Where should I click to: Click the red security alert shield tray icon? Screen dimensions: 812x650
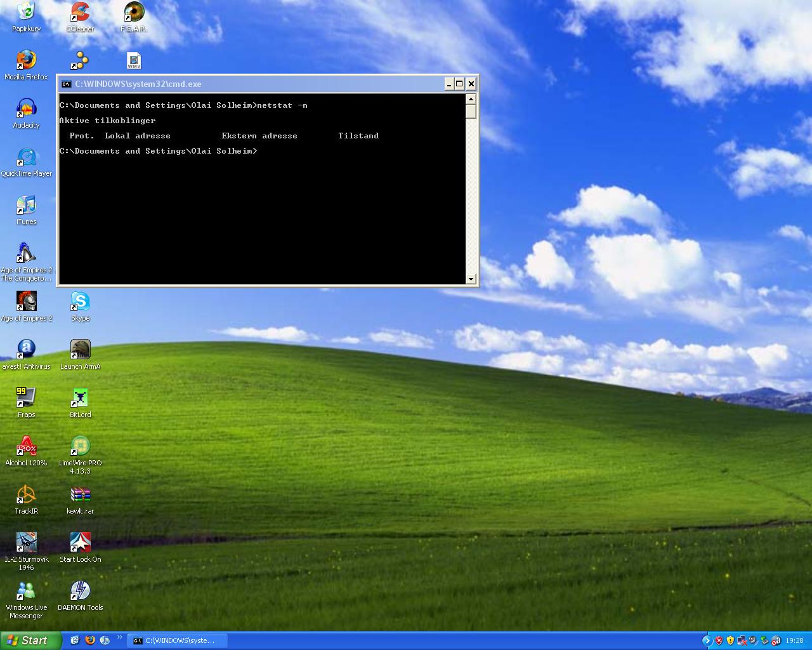pyautogui.click(x=719, y=640)
